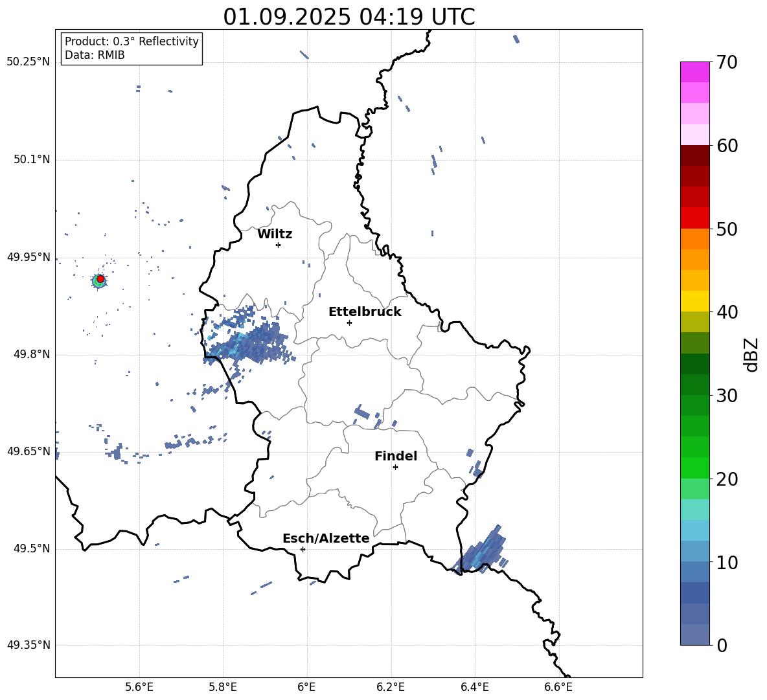Click the colorbar value 20
This screenshot has width=767, height=700.
tap(727, 479)
